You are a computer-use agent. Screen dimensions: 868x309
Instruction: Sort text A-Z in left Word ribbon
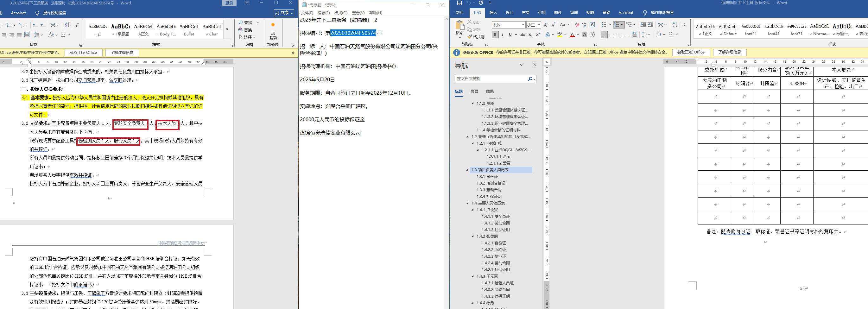pyautogui.click(x=67, y=25)
